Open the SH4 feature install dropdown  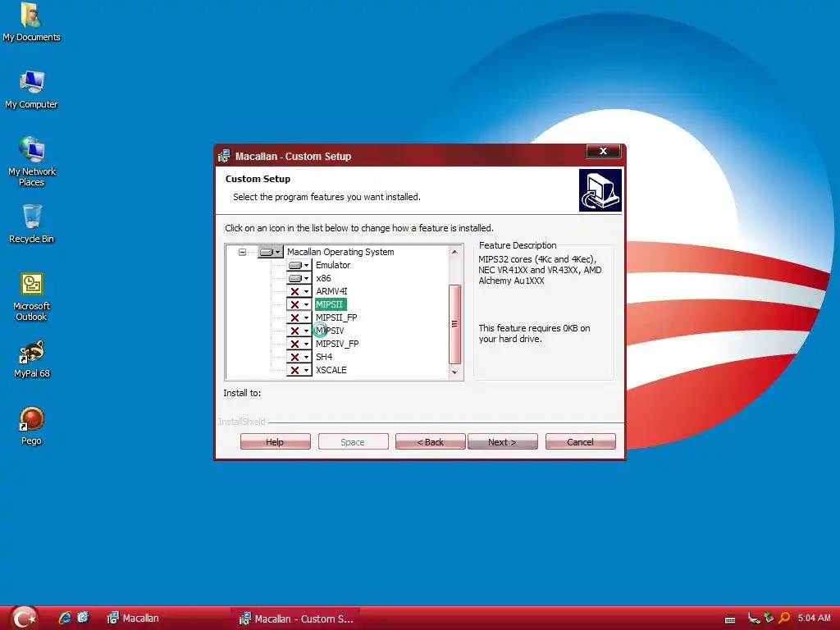point(299,358)
